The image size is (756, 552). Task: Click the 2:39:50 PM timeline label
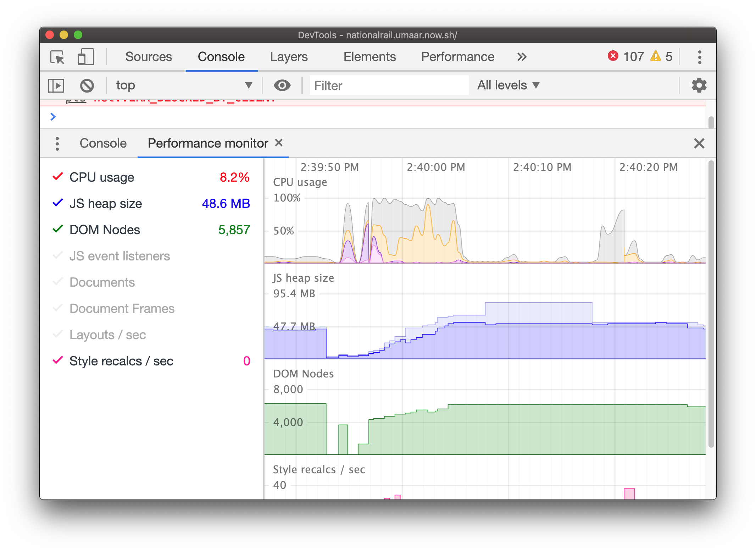329,167
